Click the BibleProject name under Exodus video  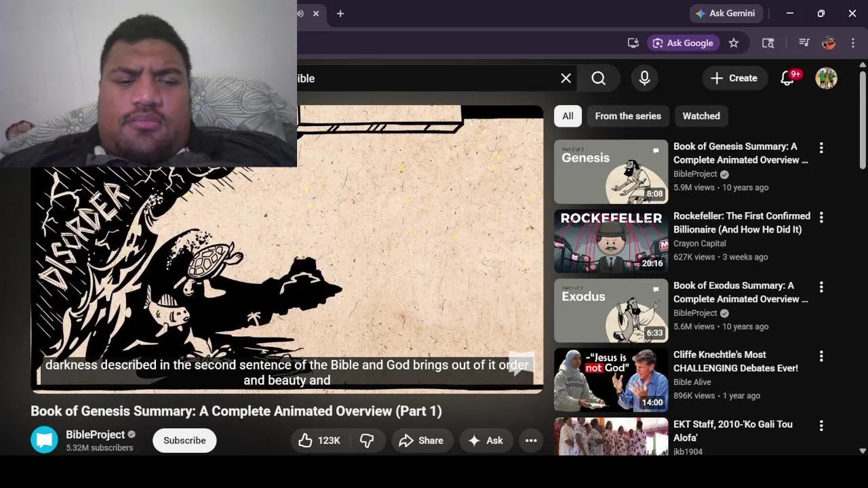pyautogui.click(x=695, y=313)
